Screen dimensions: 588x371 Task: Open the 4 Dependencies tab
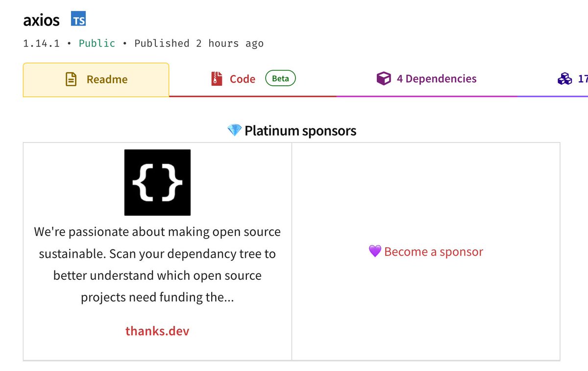click(426, 79)
